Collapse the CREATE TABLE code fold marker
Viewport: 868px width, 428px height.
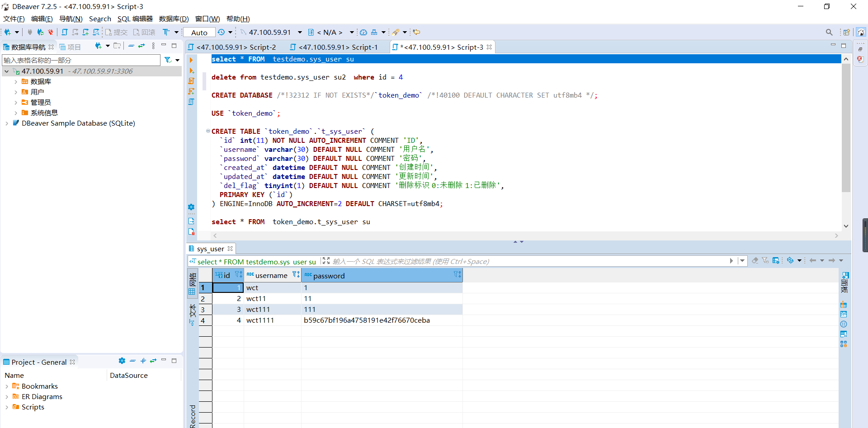click(x=208, y=131)
